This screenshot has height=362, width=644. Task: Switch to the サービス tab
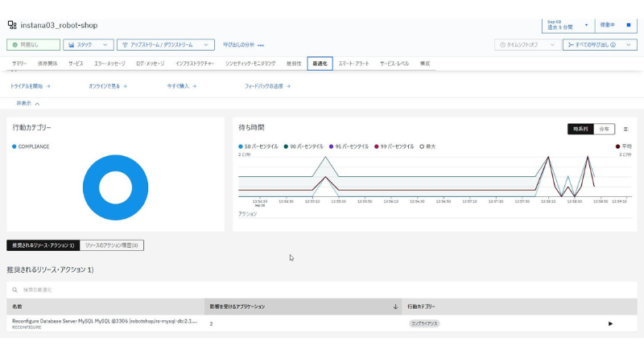click(x=76, y=64)
